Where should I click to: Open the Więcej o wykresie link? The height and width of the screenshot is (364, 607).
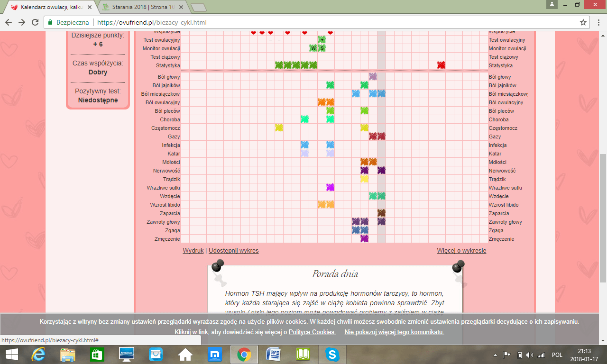coord(461,250)
